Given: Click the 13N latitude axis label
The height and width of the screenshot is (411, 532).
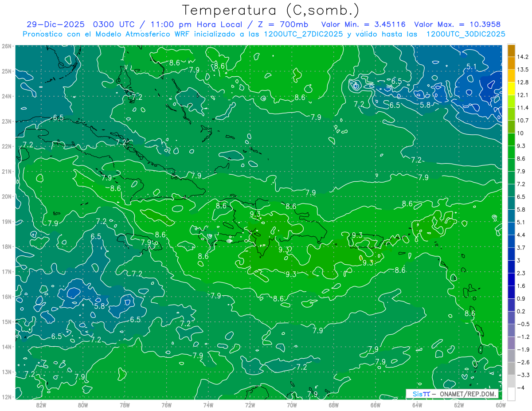Looking at the screenshot, I should [x=6, y=372].
